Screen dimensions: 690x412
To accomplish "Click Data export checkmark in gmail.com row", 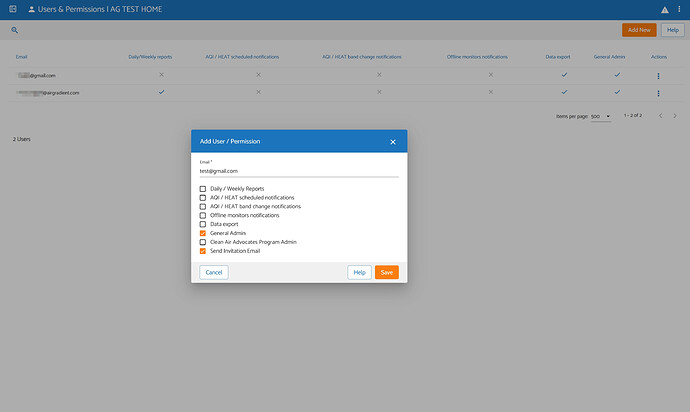I will click(x=564, y=75).
